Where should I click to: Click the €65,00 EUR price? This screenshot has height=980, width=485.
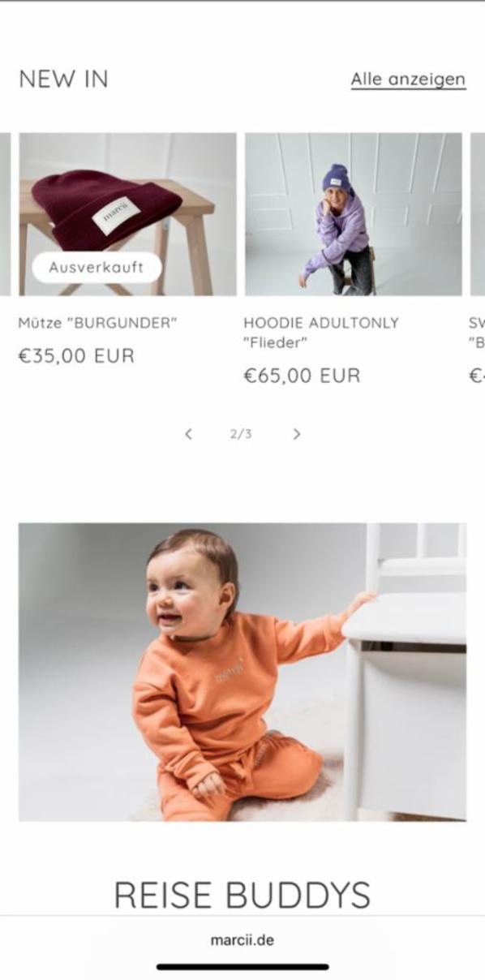pyautogui.click(x=302, y=376)
